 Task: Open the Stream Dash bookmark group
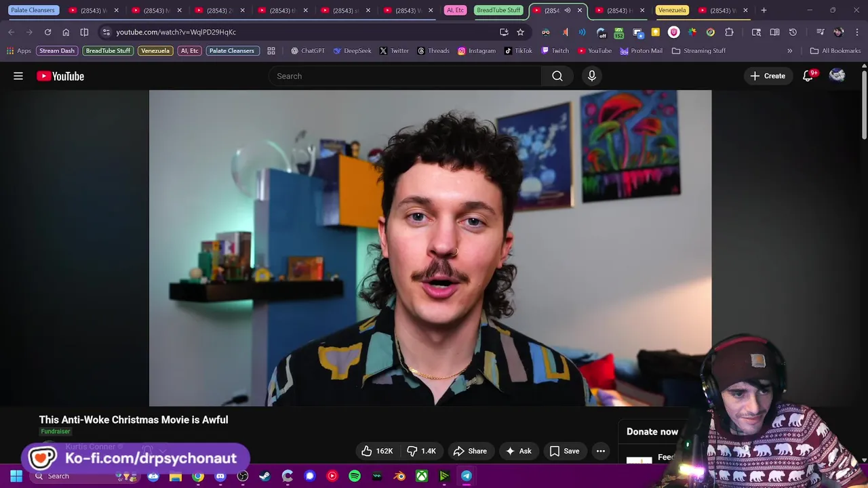coord(57,51)
